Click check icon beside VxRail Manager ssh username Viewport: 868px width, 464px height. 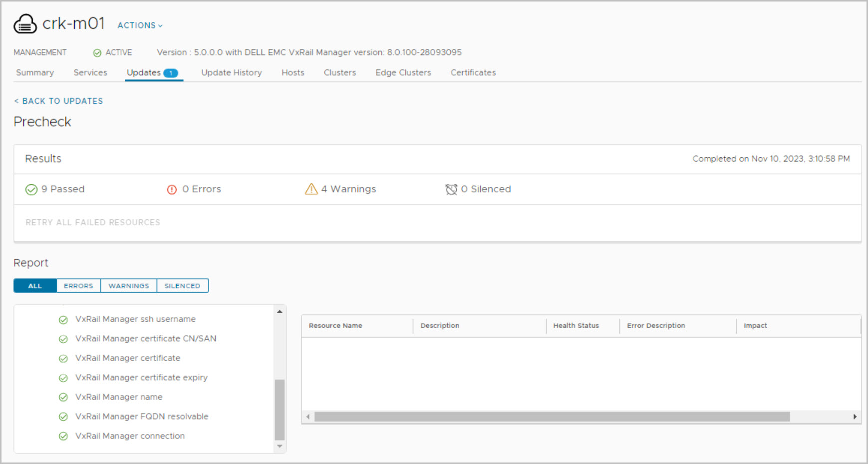63,320
